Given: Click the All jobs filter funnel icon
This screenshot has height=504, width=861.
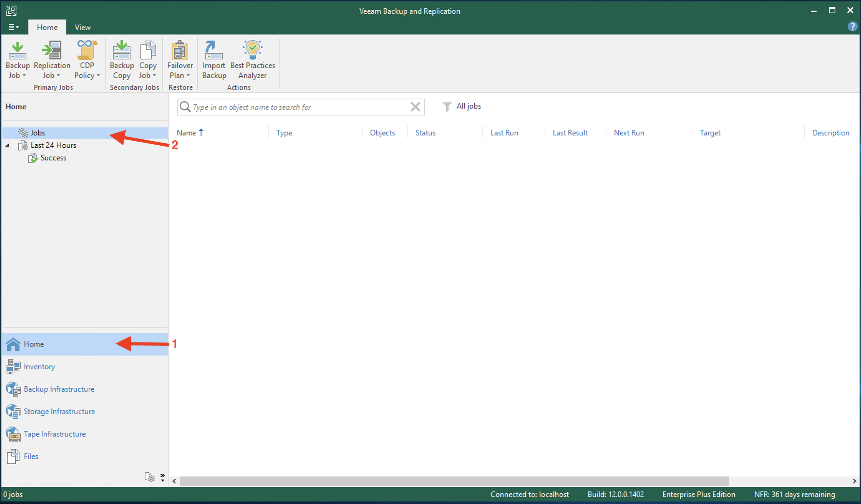Looking at the screenshot, I should [446, 107].
